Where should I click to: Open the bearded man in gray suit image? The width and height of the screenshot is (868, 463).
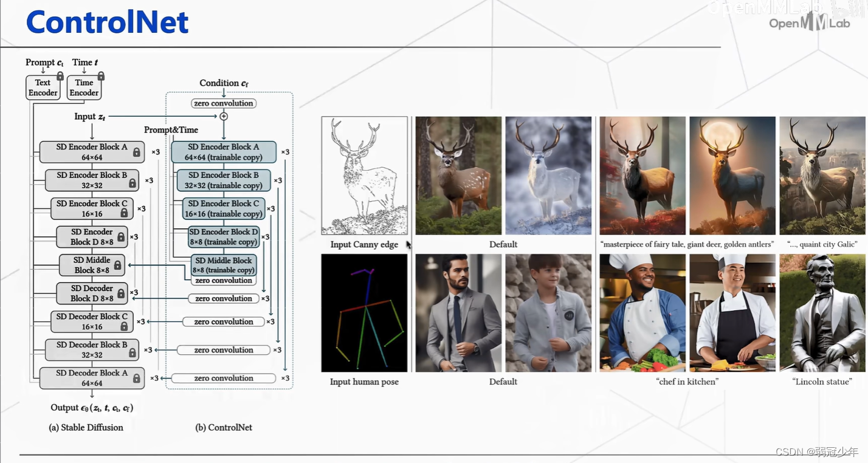click(x=458, y=313)
